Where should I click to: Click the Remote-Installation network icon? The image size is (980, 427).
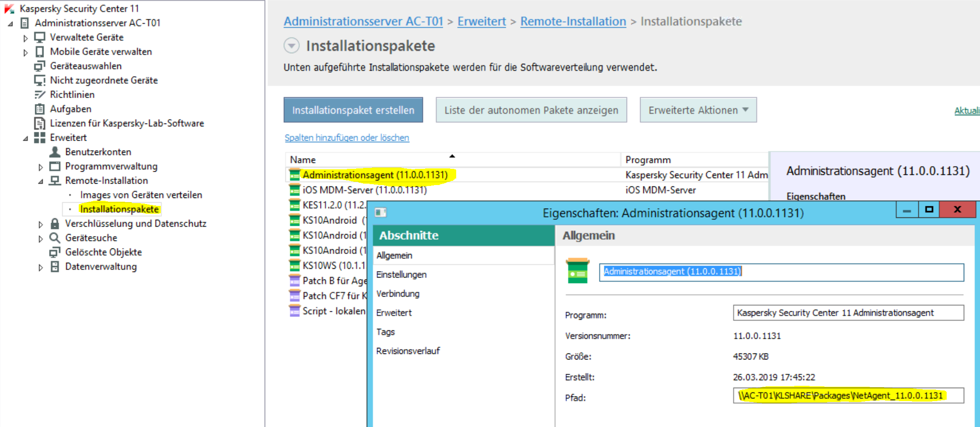pyautogui.click(x=55, y=180)
